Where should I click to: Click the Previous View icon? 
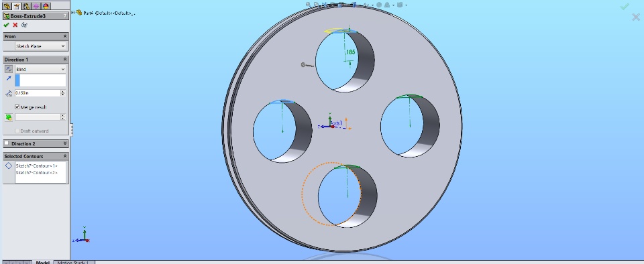pos(324,5)
